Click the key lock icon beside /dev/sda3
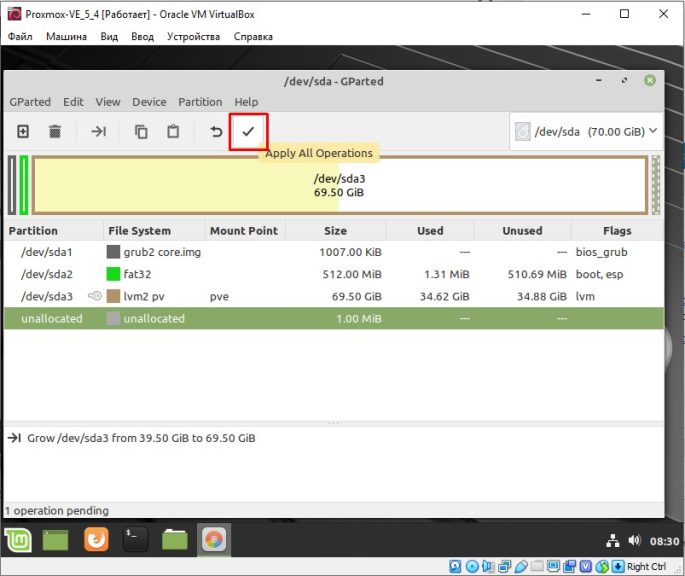This screenshot has height=576, width=685. pyautogui.click(x=95, y=296)
